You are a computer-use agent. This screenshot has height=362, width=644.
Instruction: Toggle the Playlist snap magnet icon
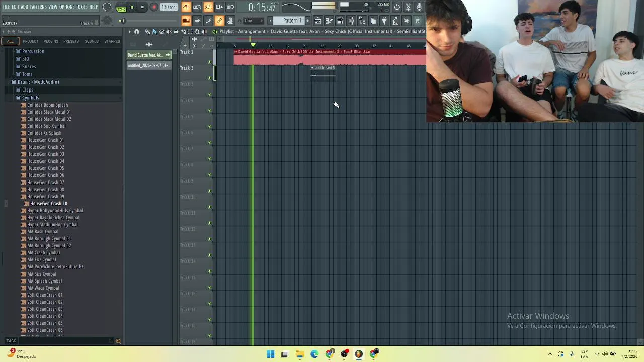136,32
